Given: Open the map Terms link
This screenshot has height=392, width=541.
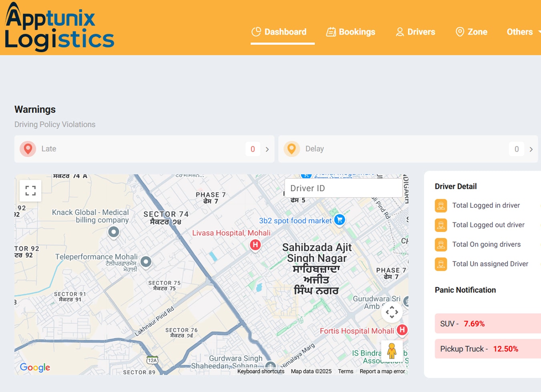Looking at the screenshot, I should point(345,371).
